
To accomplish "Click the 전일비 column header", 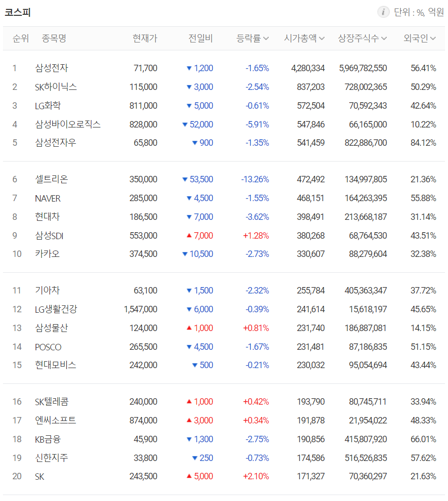I will pos(201,39).
